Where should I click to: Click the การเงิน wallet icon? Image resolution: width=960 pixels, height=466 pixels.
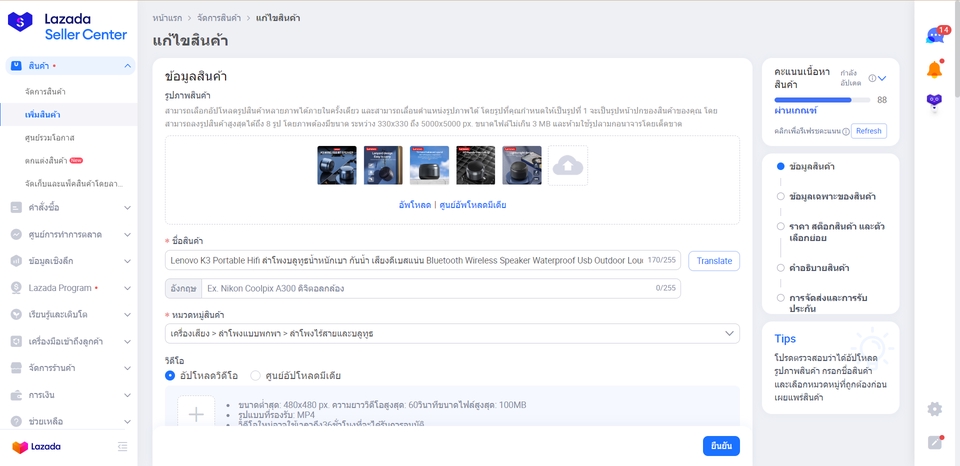pyautogui.click(x=17, y=395)
